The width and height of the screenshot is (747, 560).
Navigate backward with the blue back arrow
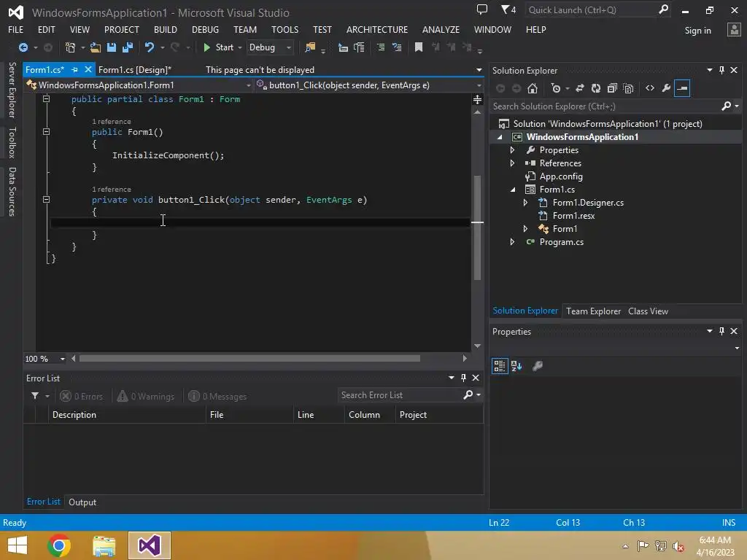coord(23,47)
